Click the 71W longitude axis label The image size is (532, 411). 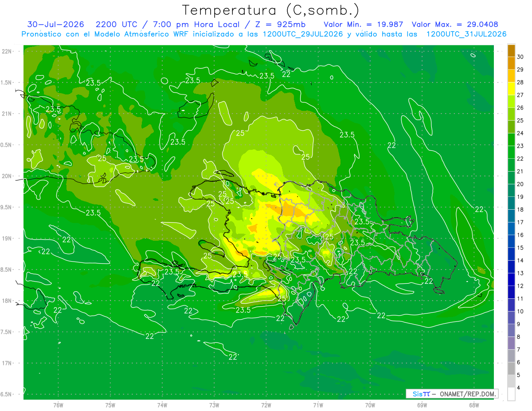tap(318, 405)
